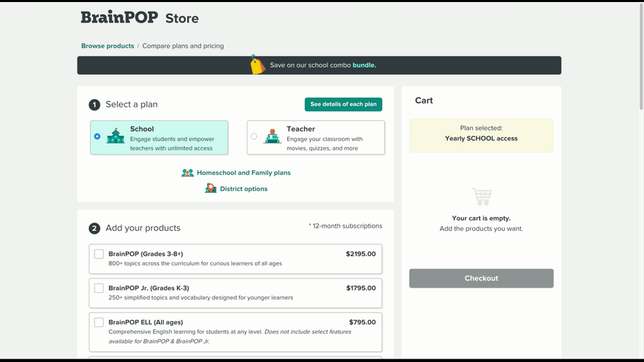The height and width of the screenshot is (362, 644).
Task: Click the $2195.00 price text
Action: pyautogui.click(x=361, y=254)
